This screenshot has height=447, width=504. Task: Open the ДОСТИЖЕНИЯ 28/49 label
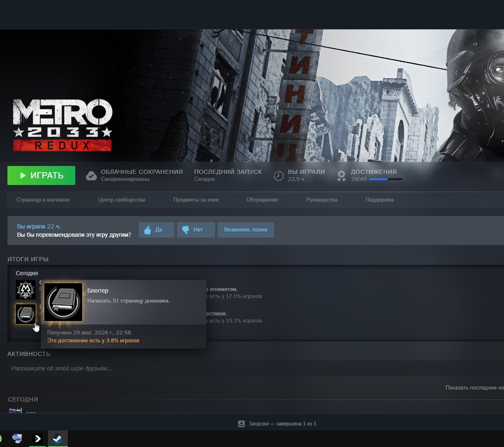click(374, 175)
